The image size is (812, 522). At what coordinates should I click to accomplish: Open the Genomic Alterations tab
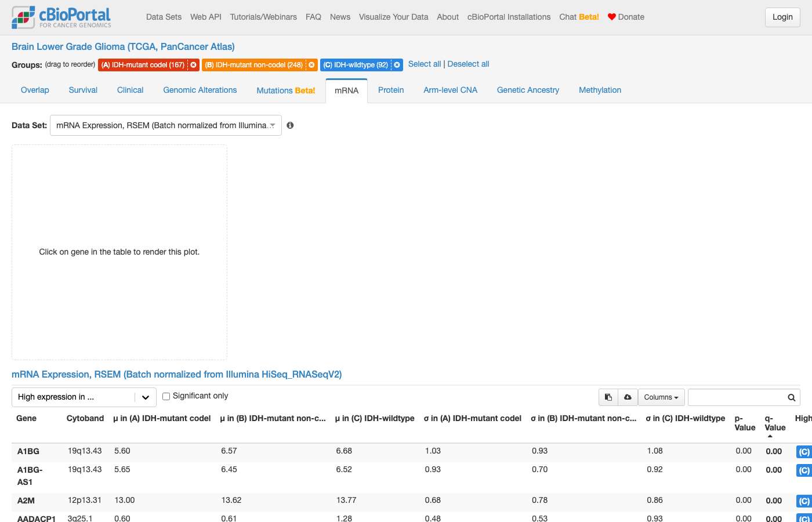coord(200,90)
